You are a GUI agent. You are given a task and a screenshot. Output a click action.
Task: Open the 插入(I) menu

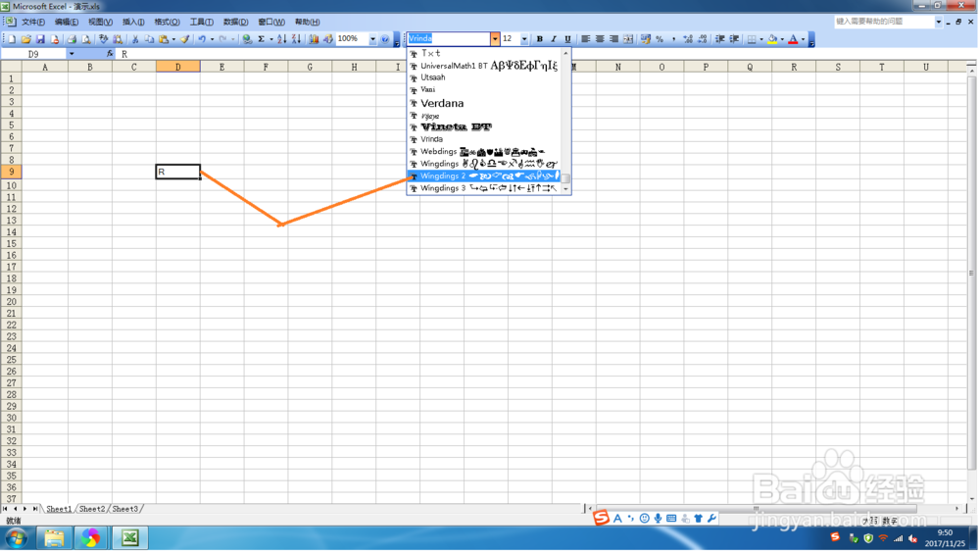133,22
